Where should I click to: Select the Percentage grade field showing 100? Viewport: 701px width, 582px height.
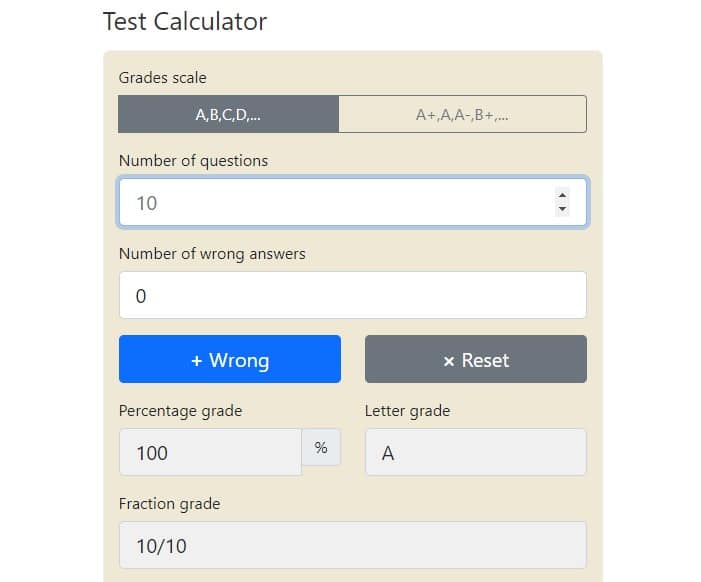point(211,452)
